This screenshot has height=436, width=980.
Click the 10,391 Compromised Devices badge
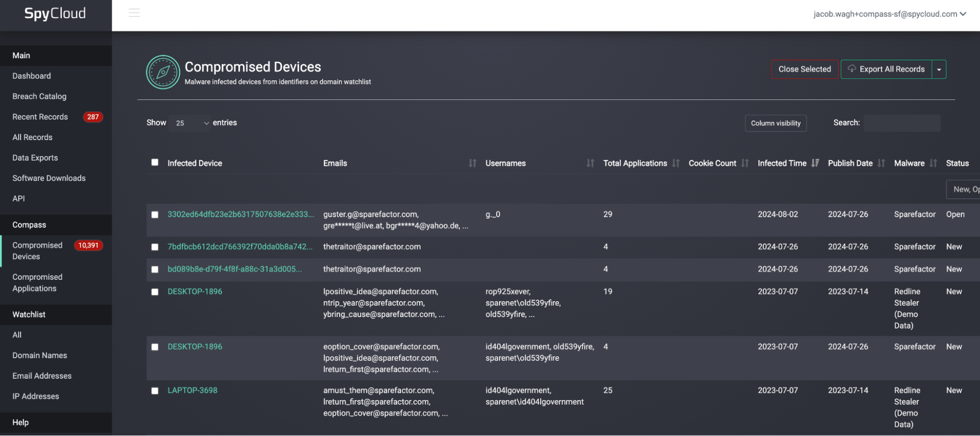(88, 245)
